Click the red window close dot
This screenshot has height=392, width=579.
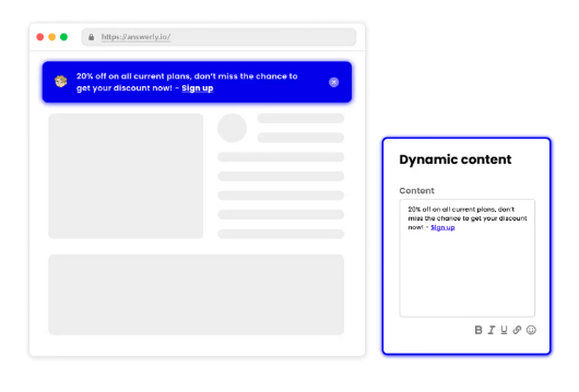41,37
